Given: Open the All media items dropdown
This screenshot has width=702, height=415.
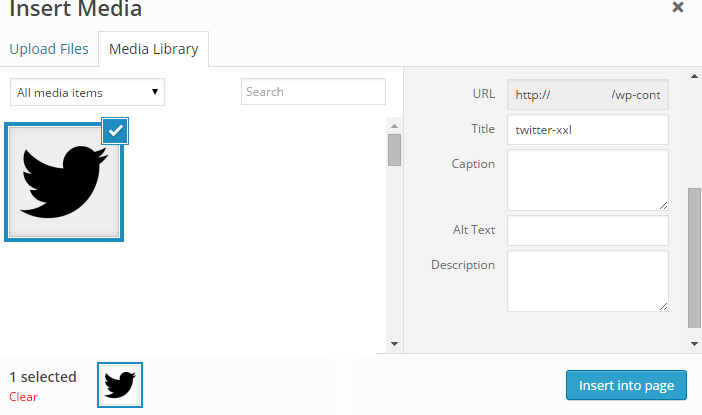Looking at the screenshot, I should 87,92.
